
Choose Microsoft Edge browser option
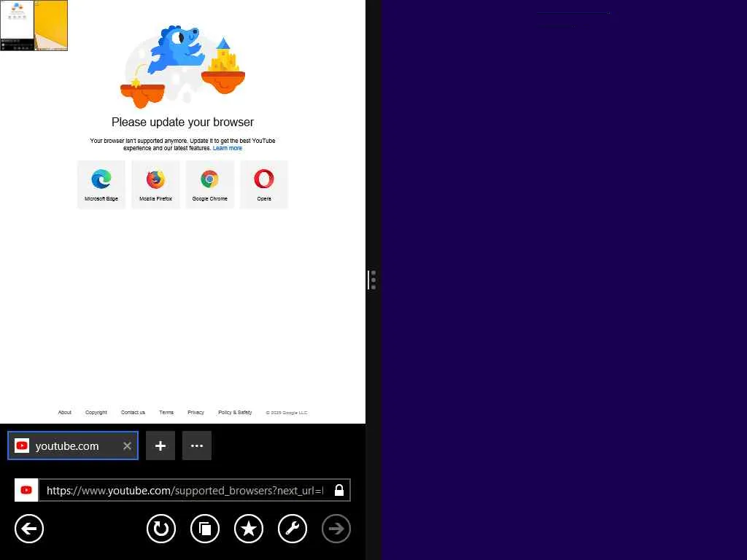(x=101, y=184)
